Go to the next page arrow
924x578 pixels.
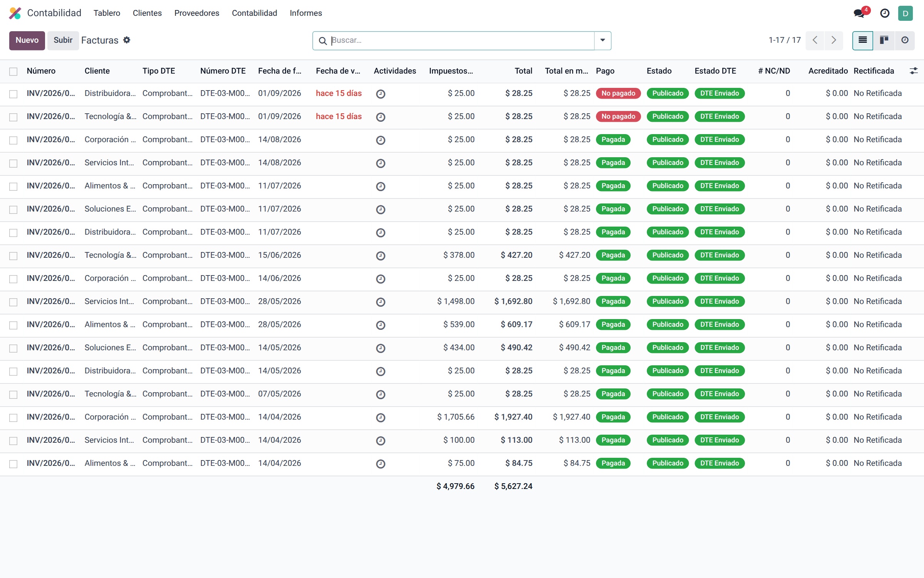click(834, 40)
